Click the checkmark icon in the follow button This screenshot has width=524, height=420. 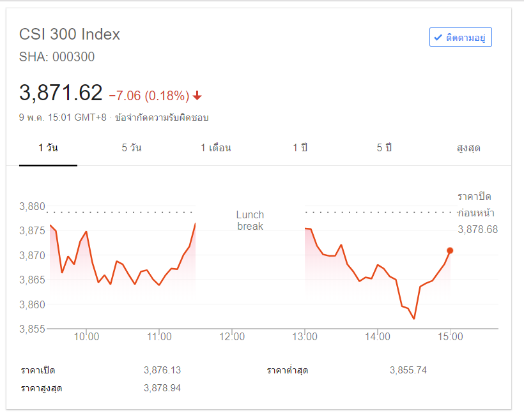click(438, 38)
